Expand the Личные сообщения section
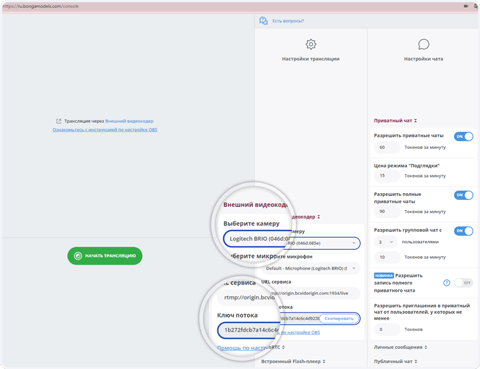 click(400, 347)
